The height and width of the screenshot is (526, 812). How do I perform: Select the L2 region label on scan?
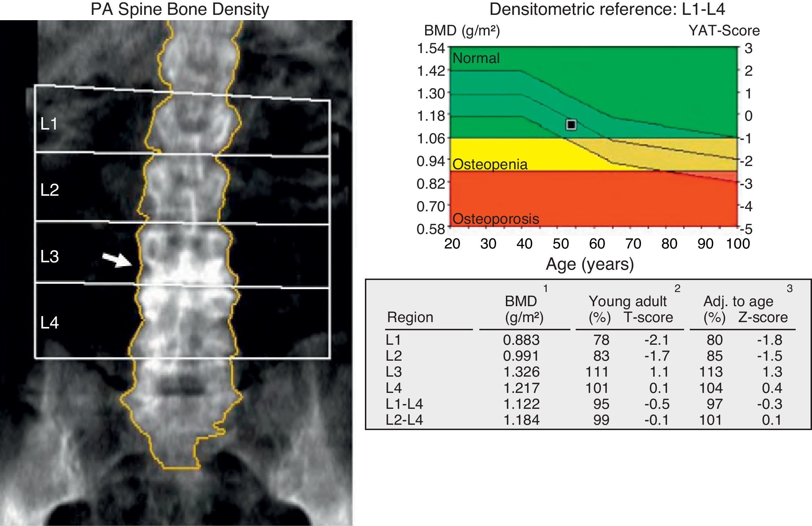[50, 190]
